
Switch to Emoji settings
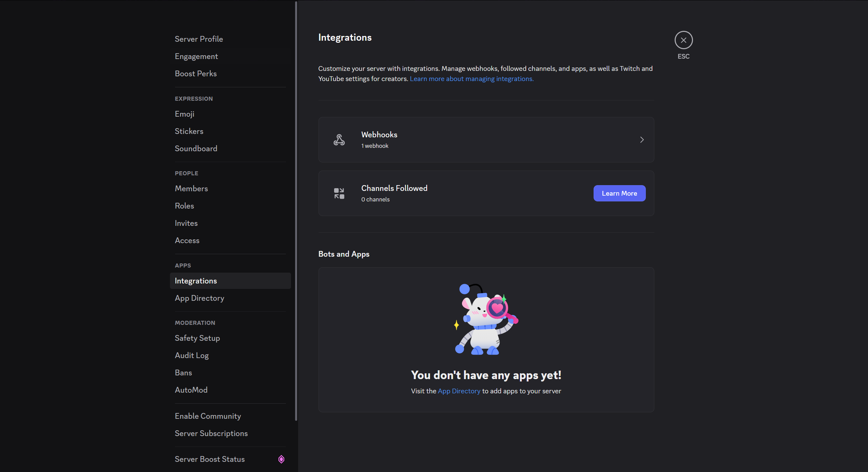coord(184,114)
